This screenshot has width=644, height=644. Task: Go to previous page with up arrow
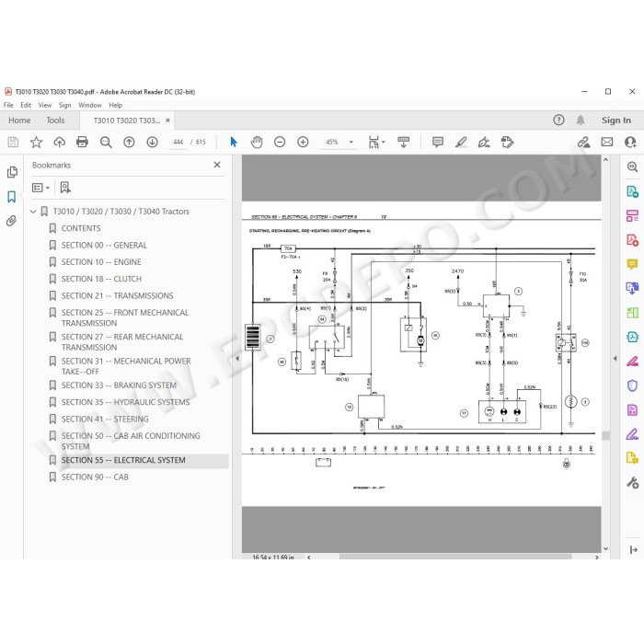tap(129, 142)
